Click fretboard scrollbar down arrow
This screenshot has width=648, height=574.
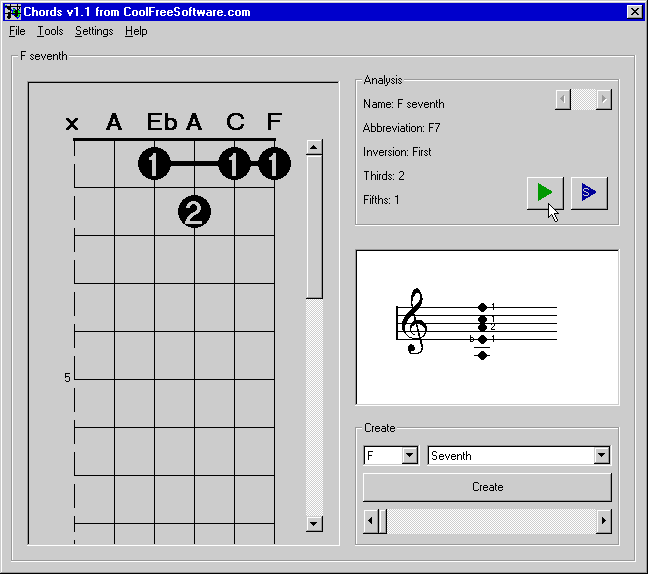pyautogui.click(x=314, y=524)
